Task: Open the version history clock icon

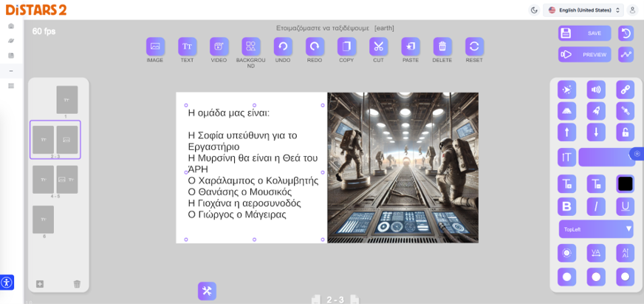Action: pyautogui.click(x=625, y=33)
